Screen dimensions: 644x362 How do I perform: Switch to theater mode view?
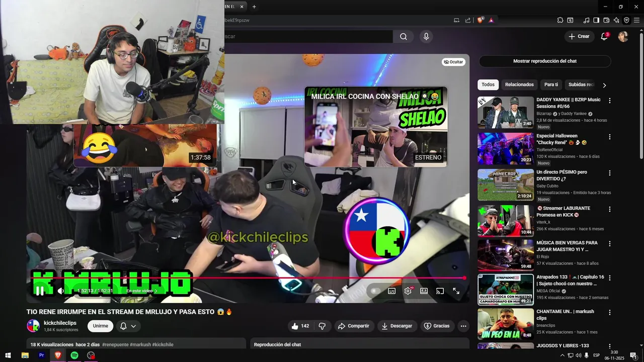click(424, 291)
